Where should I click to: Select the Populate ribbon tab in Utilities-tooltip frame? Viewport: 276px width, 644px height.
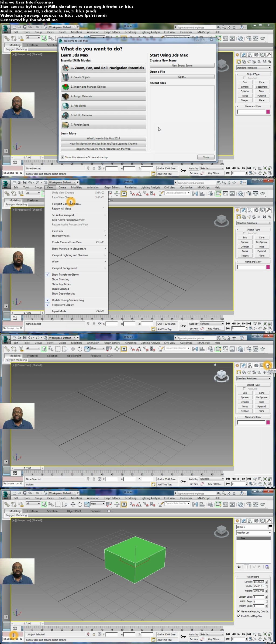96,356
